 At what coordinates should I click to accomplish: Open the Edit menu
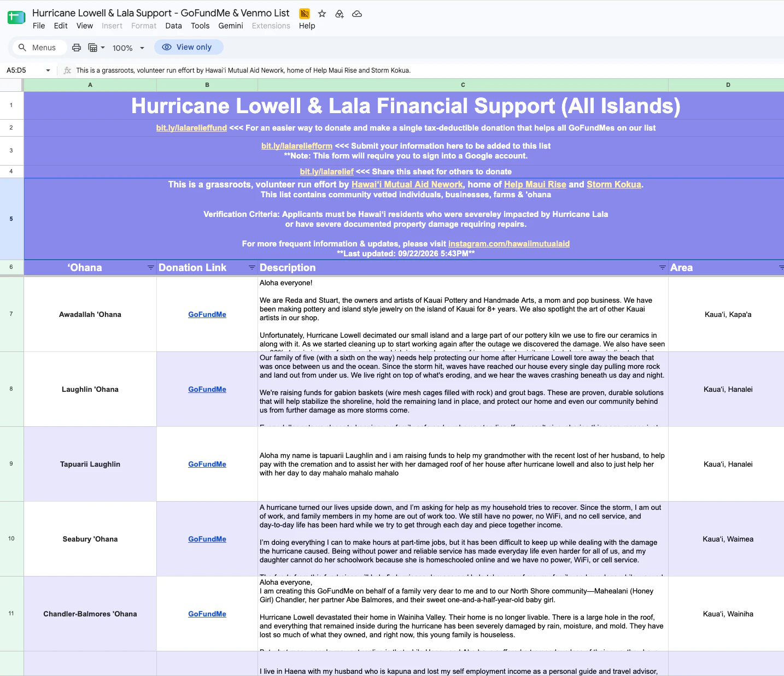(61, 26)
